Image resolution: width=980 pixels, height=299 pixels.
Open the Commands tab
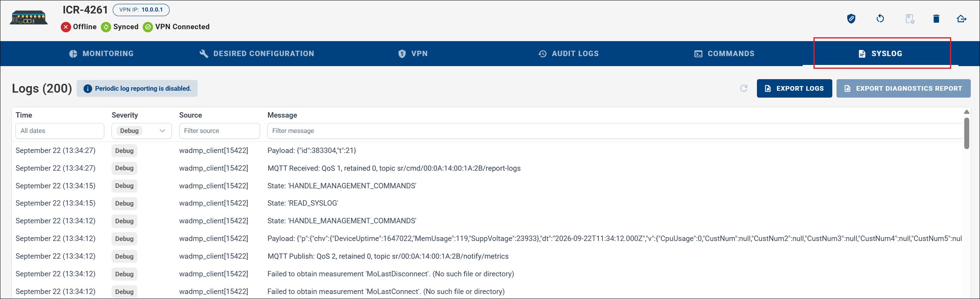coord(724,53)
